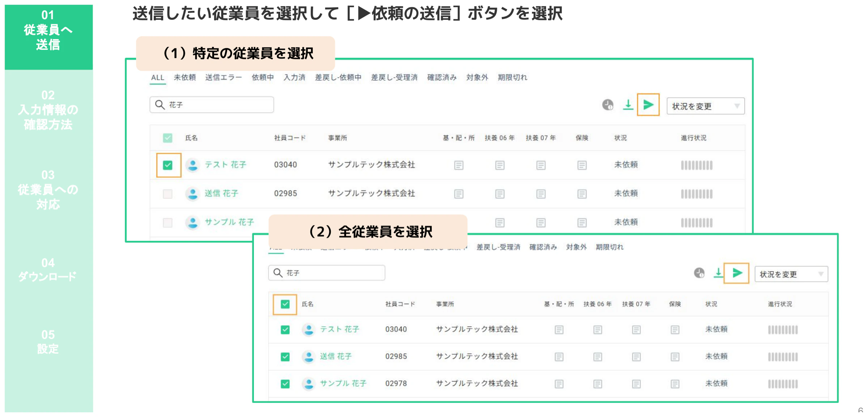
Task: Check the サンプル 花子 checkbox in upper panel
Action: coord(167,222)
